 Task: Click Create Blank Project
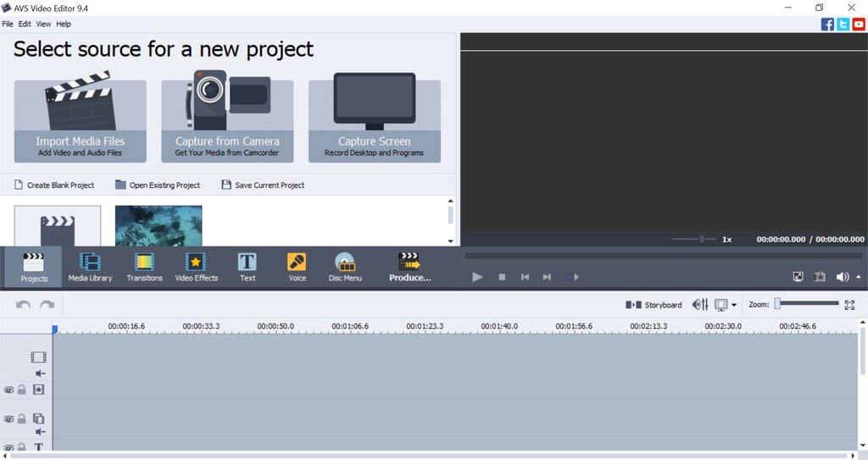pos(54,185)
